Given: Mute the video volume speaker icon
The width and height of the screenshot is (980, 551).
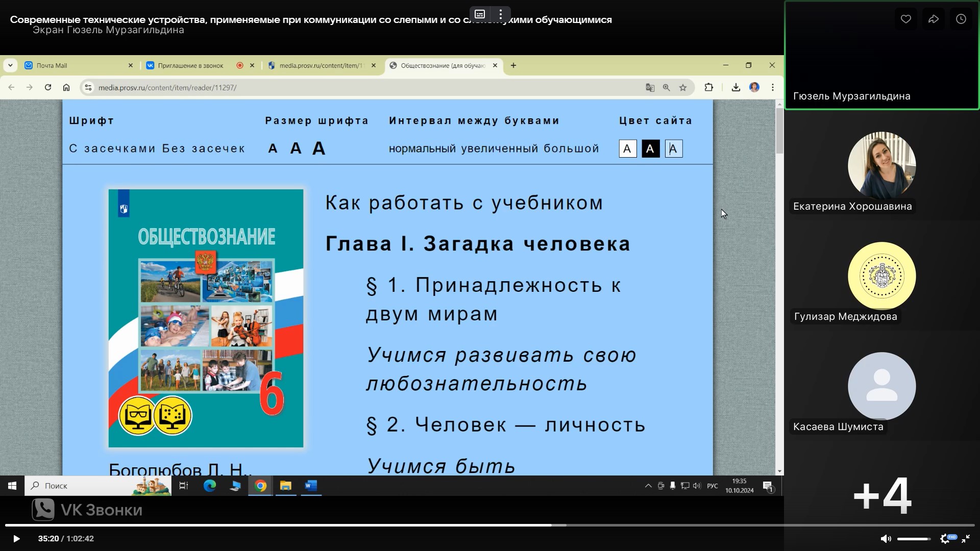Looking at the screenshot, I should coord(886,539).
